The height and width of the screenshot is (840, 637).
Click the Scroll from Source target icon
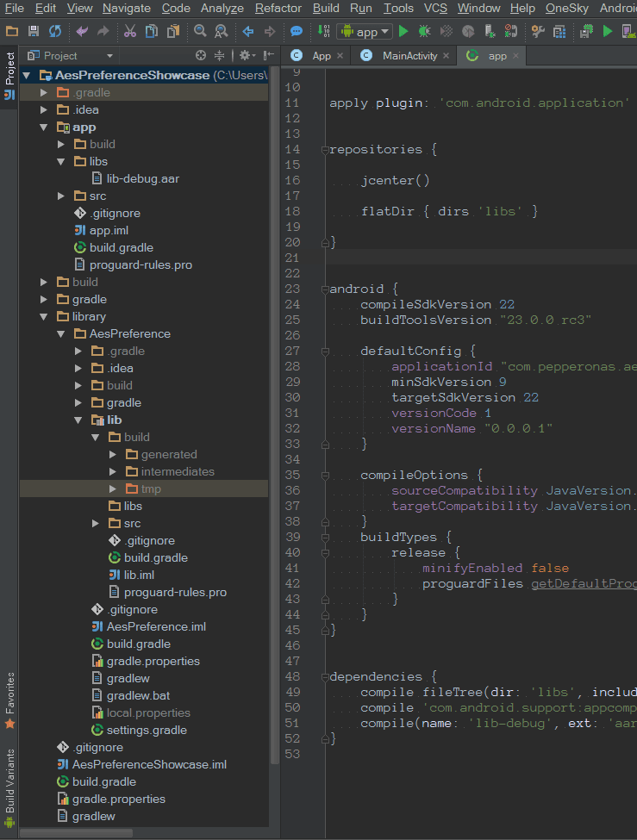[x=201, y=55]
